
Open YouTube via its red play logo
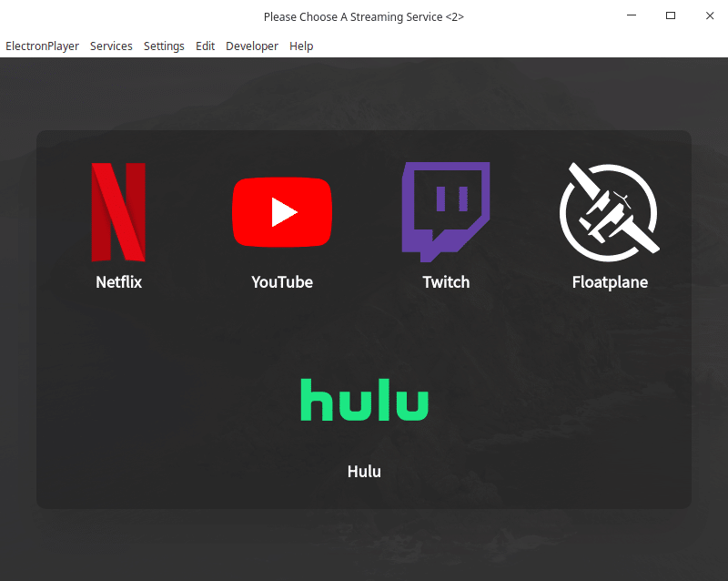pos(282,211)
